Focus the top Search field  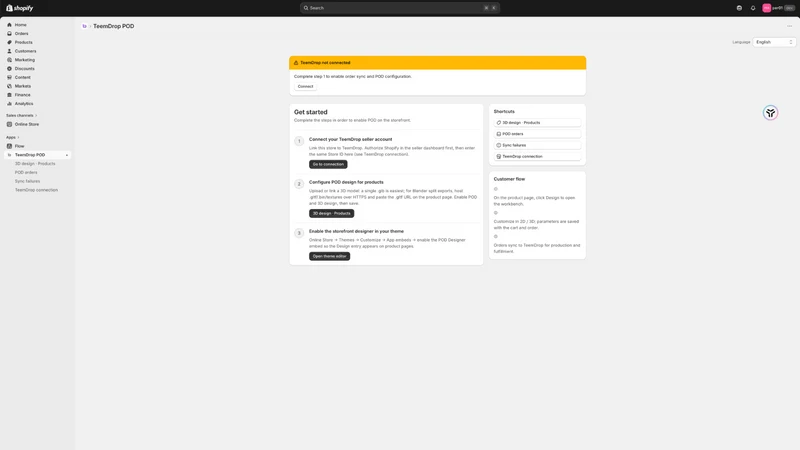pyautogui.click(x=399, y=8)
